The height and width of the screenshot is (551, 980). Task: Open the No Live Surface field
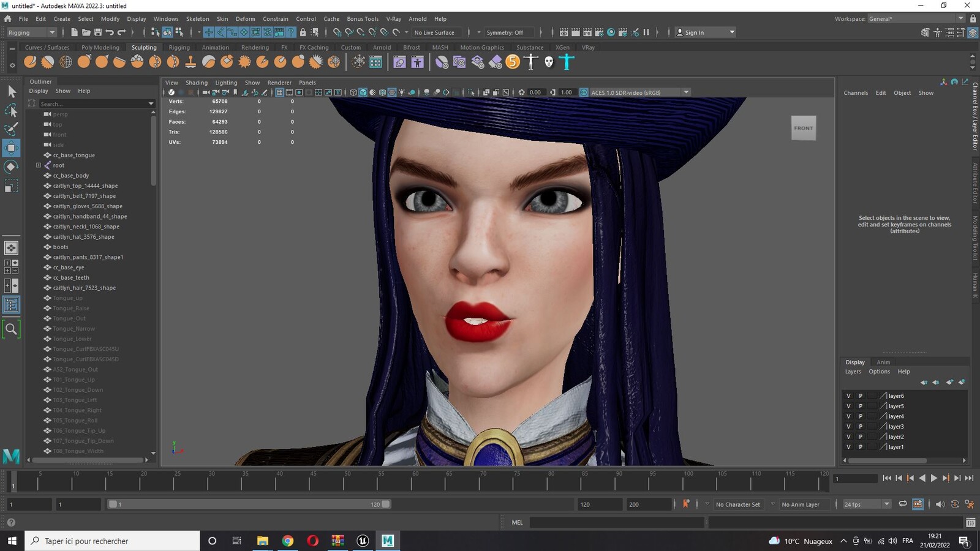438,32
